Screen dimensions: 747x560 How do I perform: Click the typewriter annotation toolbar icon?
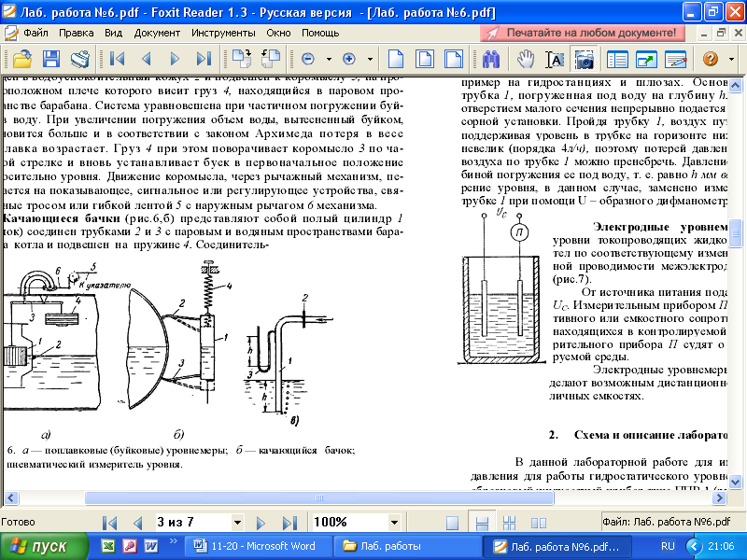tap(675, 59)
